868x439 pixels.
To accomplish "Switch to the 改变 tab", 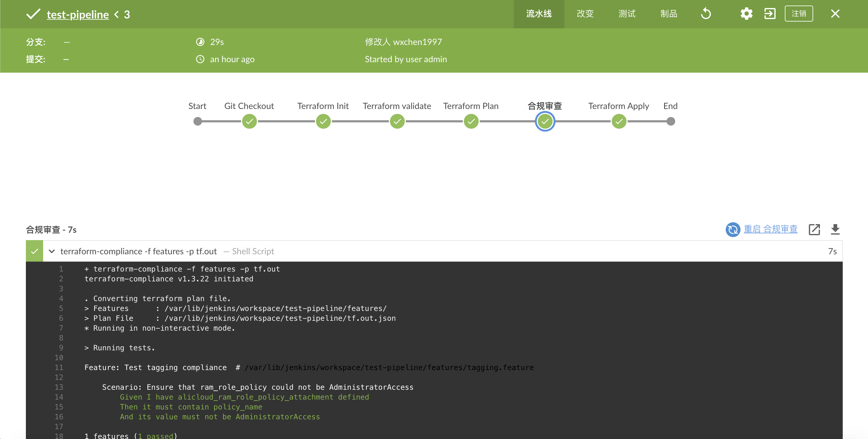I will [585, 14].
